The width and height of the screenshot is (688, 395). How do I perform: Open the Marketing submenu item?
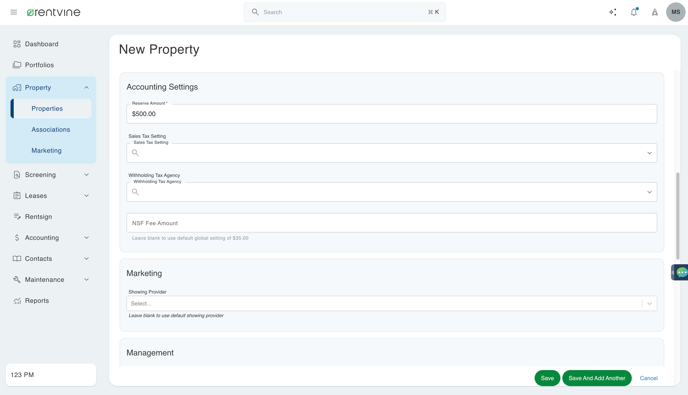[x=47, y=151]
